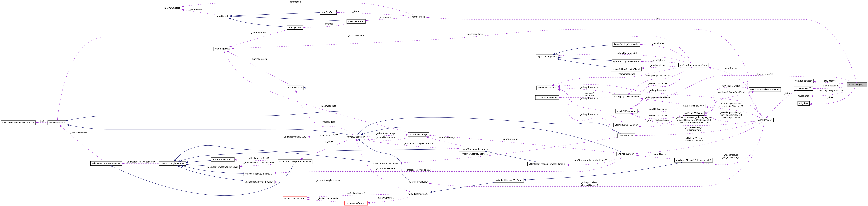
Task: Open the wxMPRWidget class node
Action: [x=764, y=120]
